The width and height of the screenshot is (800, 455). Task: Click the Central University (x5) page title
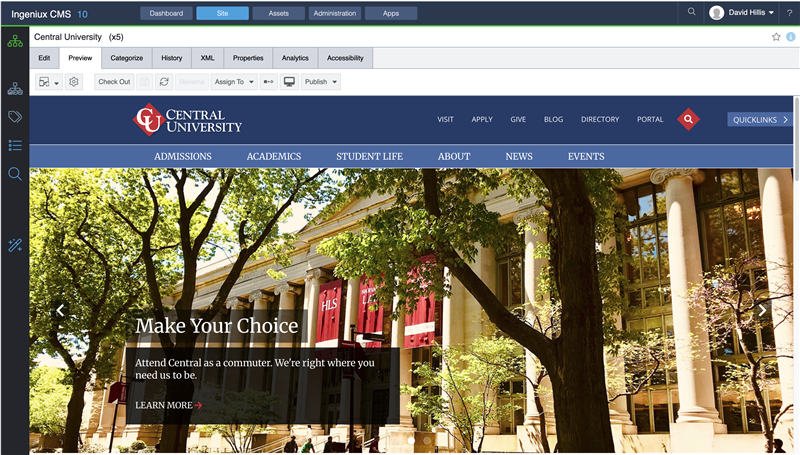(x=79, y=37)
